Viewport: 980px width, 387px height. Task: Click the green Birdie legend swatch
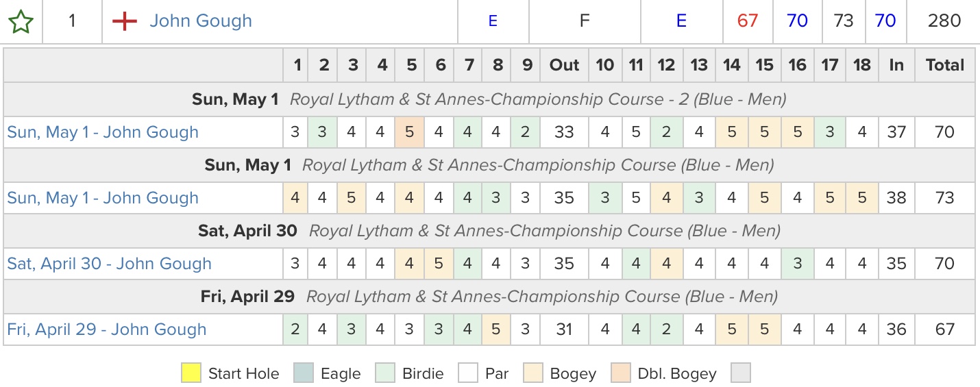click(386, 373)
